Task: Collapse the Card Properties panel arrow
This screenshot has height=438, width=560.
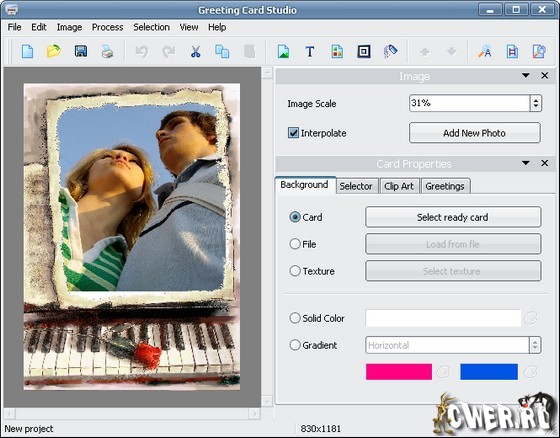Action: tap(525, 163)
